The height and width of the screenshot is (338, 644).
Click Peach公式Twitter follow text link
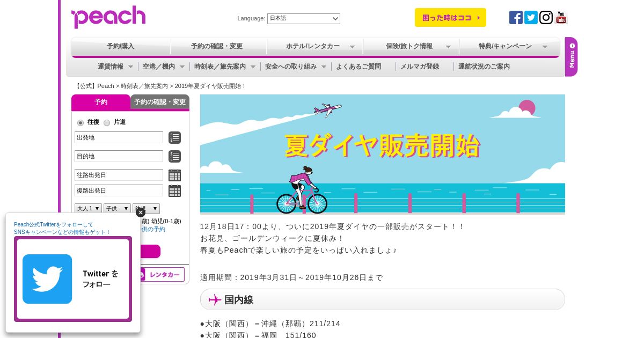(x=62, y=228)
